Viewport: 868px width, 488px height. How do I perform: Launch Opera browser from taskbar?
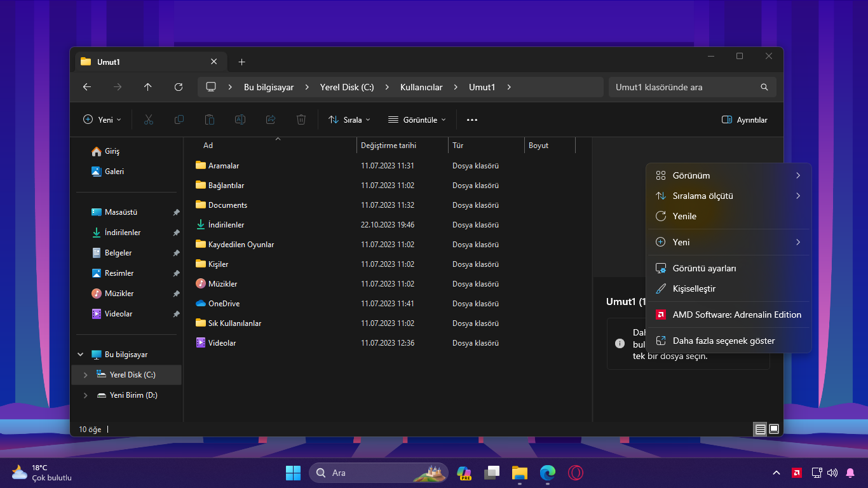pos(576,473)
